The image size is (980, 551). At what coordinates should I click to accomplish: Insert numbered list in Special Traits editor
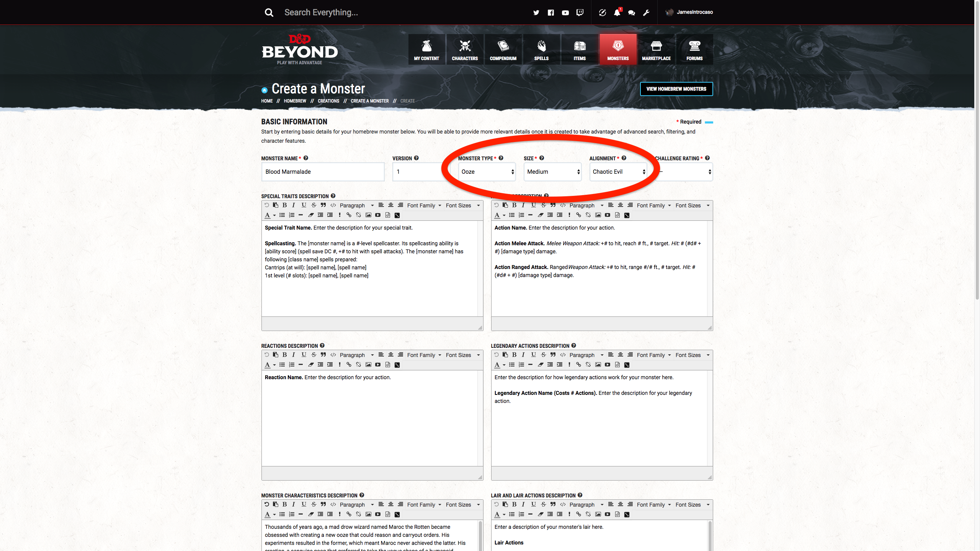pos(292,215)
